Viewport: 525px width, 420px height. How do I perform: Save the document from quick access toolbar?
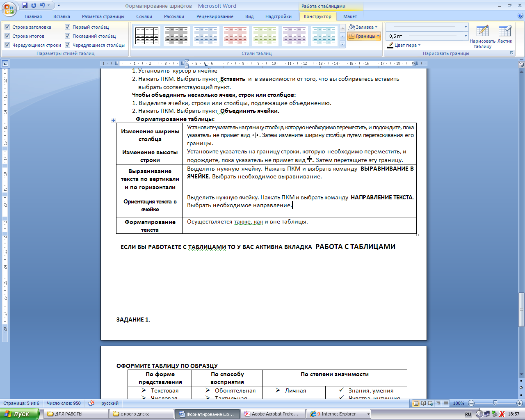point(25,5)
